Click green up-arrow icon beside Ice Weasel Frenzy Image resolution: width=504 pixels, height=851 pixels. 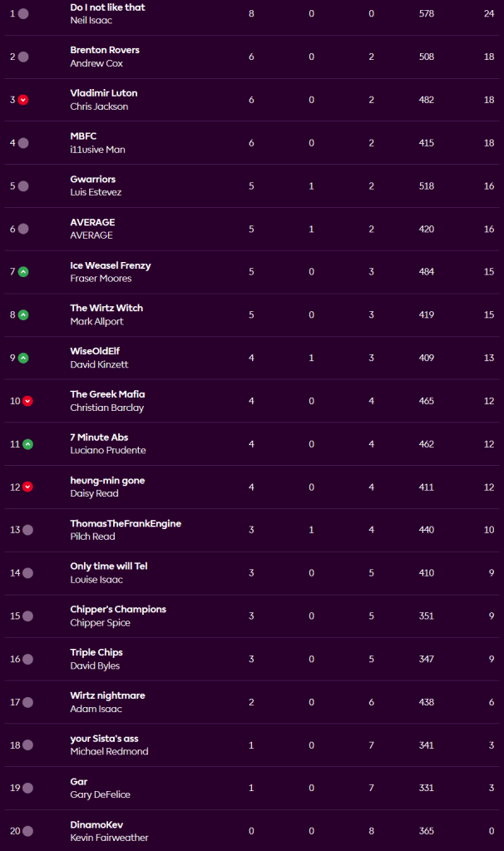tap(23, 272)
